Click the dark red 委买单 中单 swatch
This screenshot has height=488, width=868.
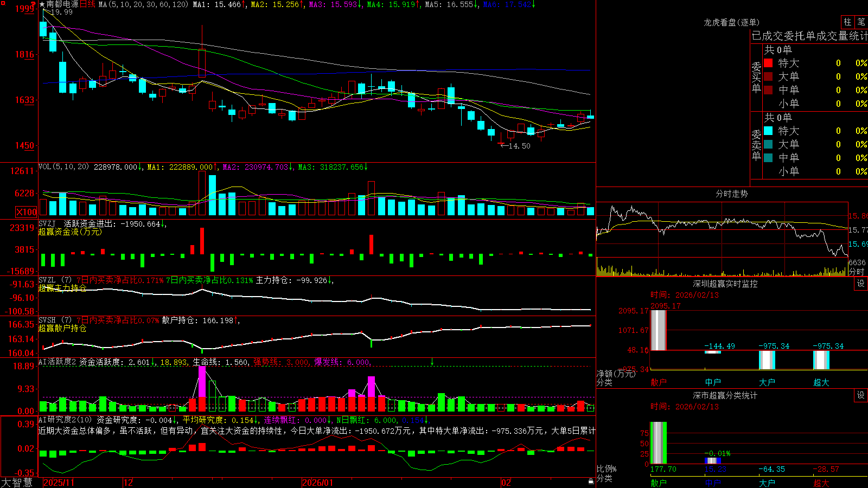[768, 90]
